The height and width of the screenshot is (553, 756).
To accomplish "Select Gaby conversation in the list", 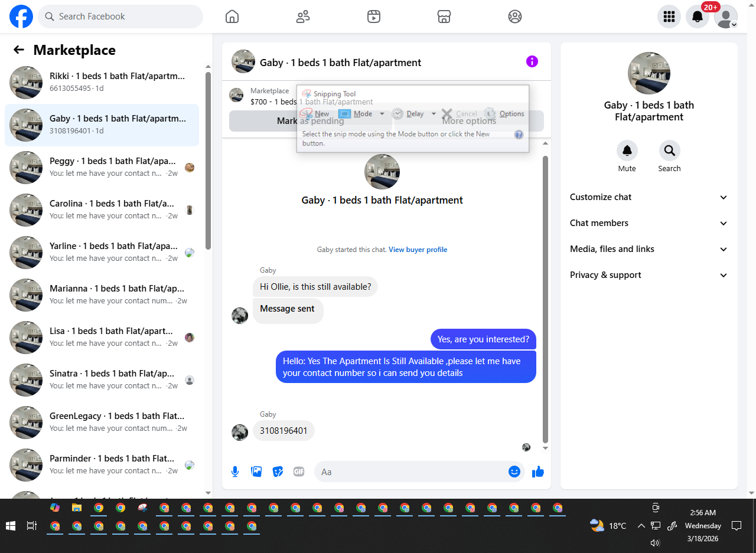I will tap(102, 125).
